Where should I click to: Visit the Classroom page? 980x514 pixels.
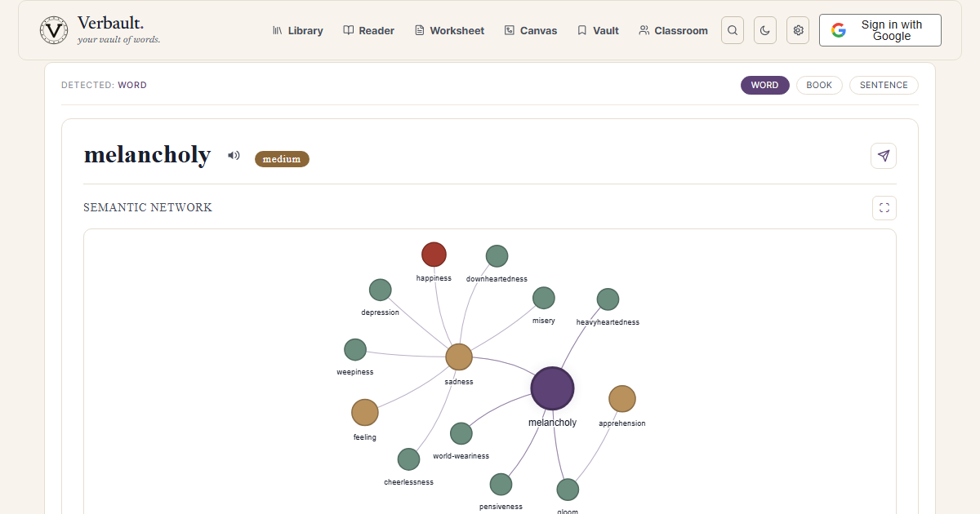click(674, 30)
